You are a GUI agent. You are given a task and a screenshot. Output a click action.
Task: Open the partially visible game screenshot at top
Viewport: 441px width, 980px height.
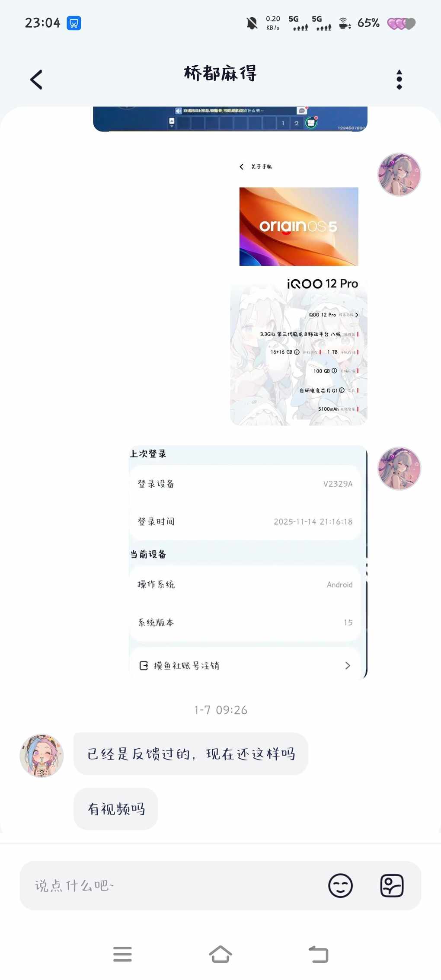(230, 119)
